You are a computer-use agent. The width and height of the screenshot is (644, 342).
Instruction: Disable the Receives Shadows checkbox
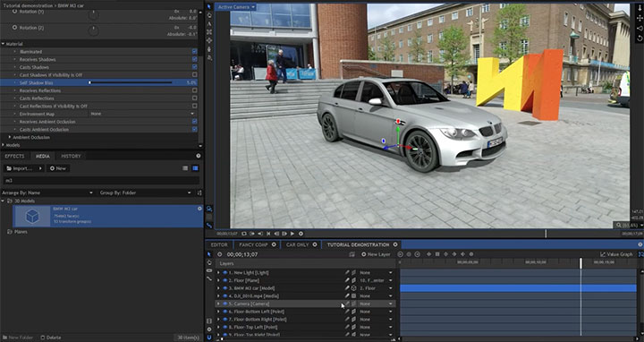[x=195, y=59]
